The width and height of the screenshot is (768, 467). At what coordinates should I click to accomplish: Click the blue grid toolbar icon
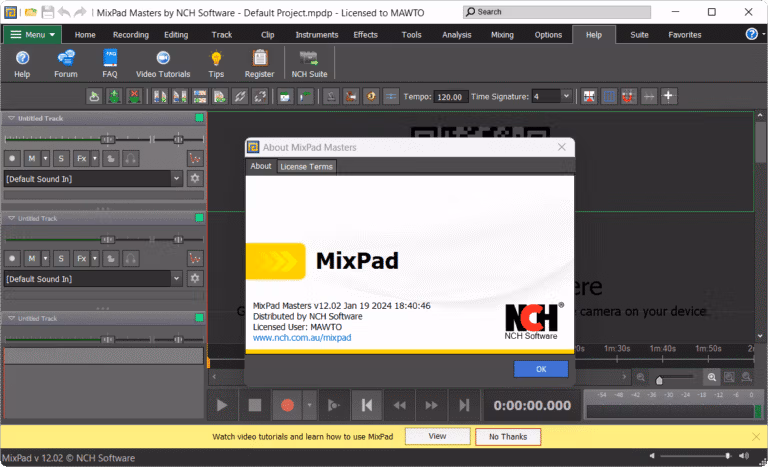coord(609,96)
